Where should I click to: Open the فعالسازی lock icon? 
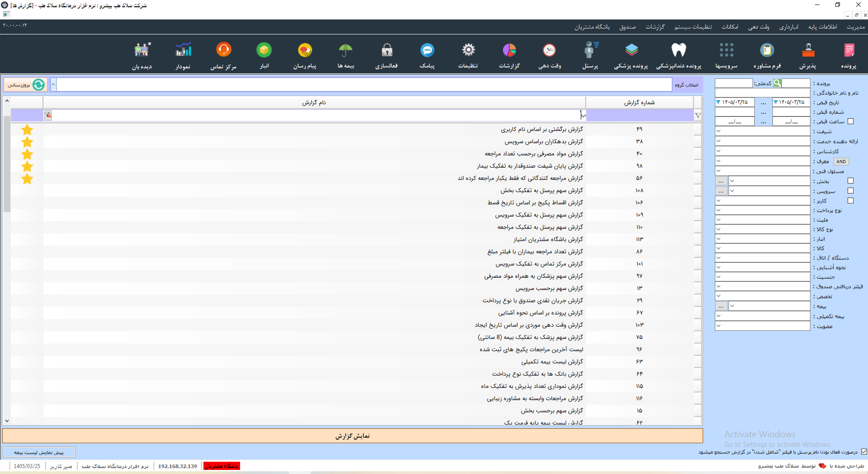pos(386,50)
